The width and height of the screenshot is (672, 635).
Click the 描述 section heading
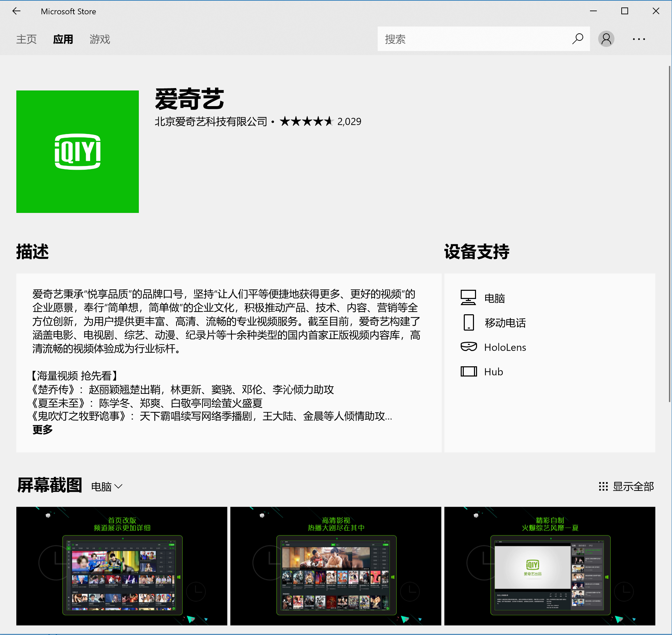click(x=32, y=252)
